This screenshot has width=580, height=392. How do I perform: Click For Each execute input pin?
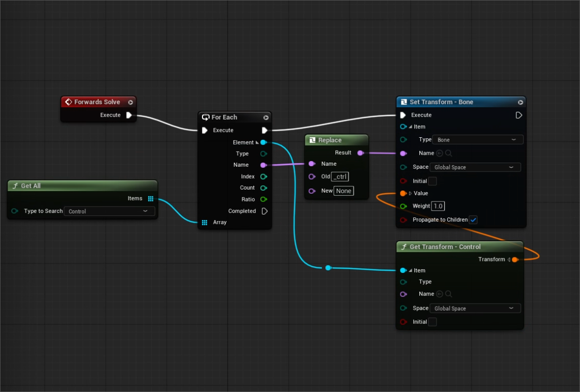pos(205,130)
